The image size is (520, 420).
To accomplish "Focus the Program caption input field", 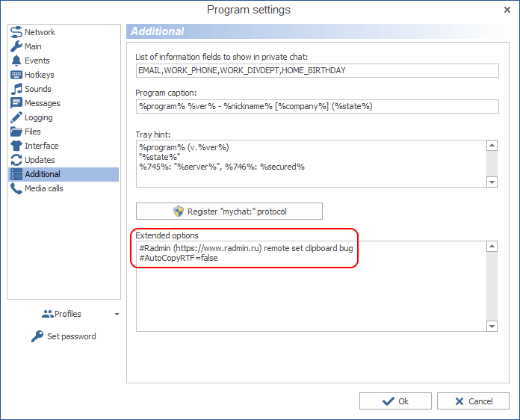I will point(317,106).
